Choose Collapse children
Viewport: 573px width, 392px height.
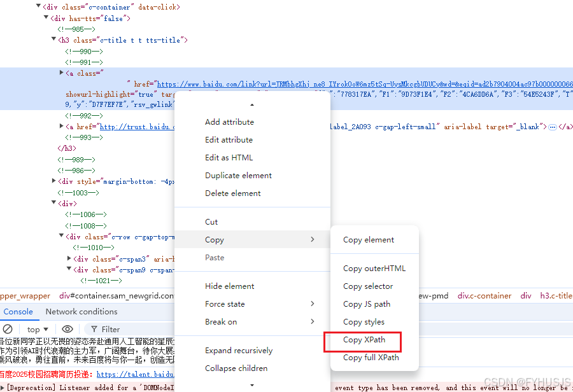coord(252,368)
